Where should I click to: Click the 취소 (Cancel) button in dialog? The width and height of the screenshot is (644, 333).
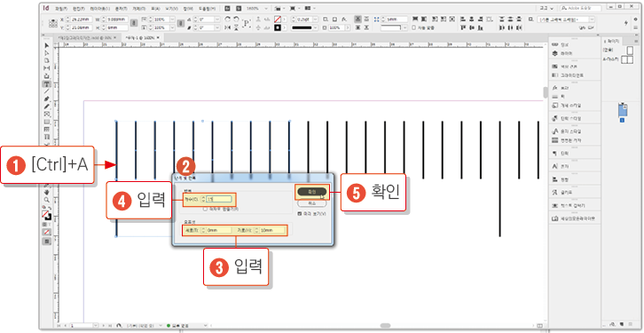312,203
